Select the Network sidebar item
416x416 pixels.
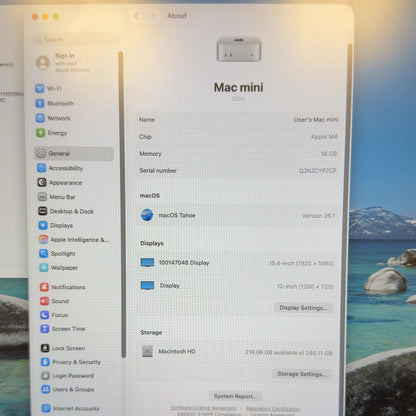coord(53,118)
